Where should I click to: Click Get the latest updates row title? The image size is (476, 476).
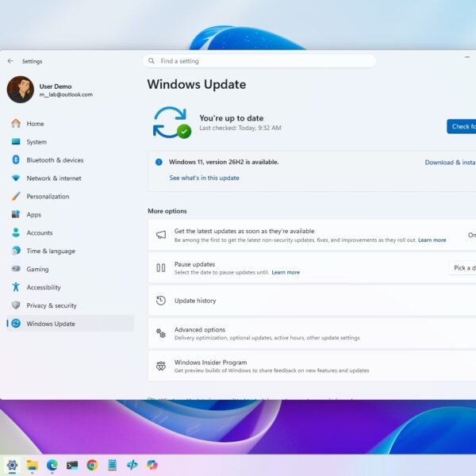click(x=244, y=231)
